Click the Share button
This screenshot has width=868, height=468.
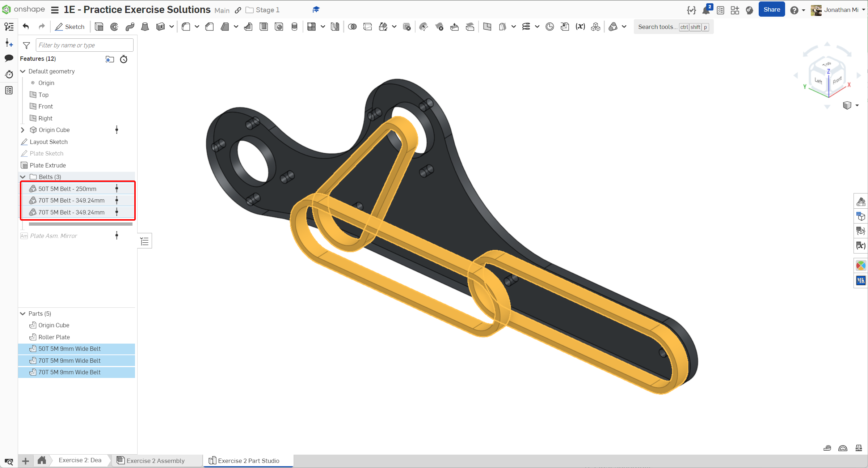pos(771,10)
